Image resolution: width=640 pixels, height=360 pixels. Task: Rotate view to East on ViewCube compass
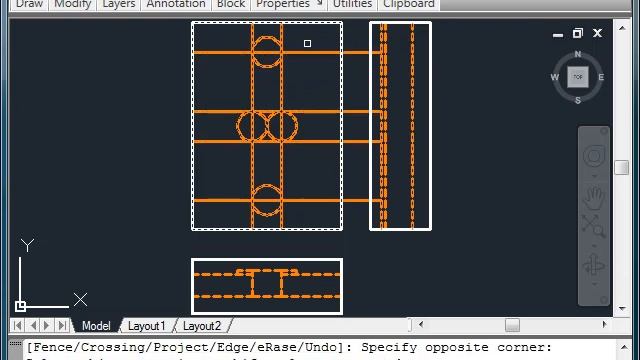click(x=601, y=77)
